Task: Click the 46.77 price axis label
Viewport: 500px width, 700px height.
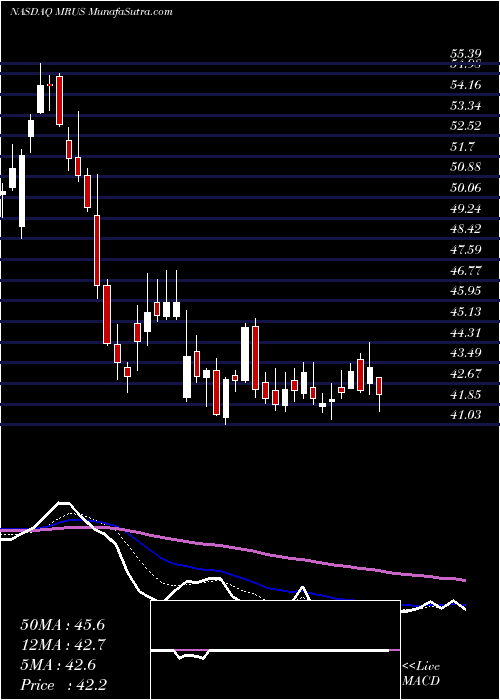Action: pyautogui.click(x=465, y=270)
